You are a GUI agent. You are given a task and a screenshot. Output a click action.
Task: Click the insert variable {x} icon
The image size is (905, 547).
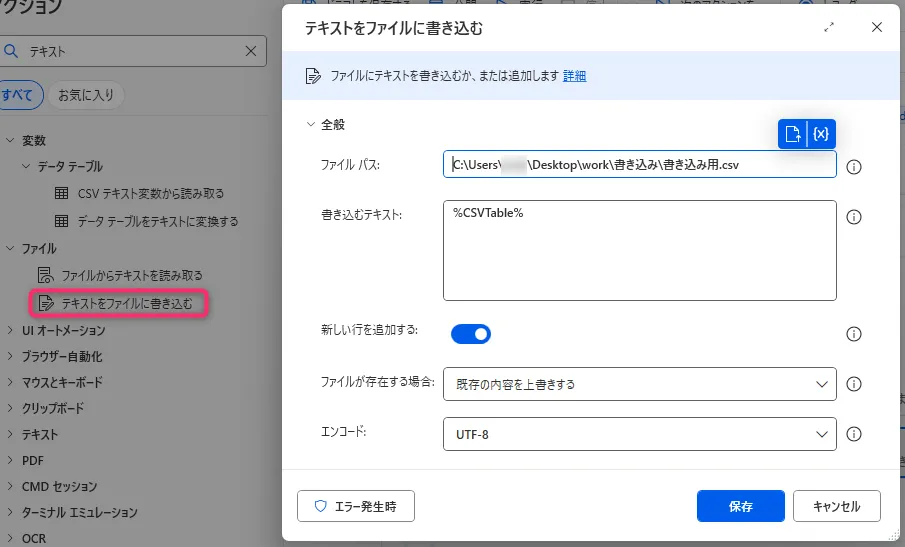(821, 134)
